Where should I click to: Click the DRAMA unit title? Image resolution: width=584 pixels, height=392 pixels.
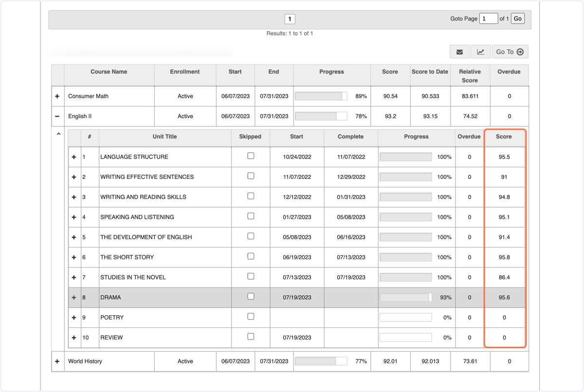pyautogui.click(x=110, y=298)
